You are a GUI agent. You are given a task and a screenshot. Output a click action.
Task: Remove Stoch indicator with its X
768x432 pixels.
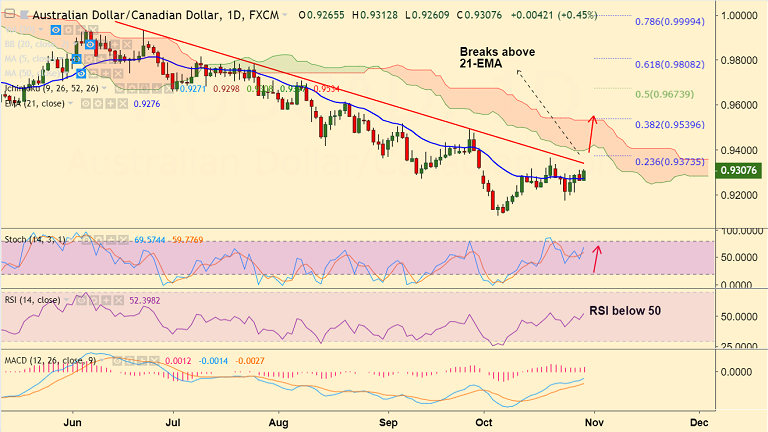point(123,240)
